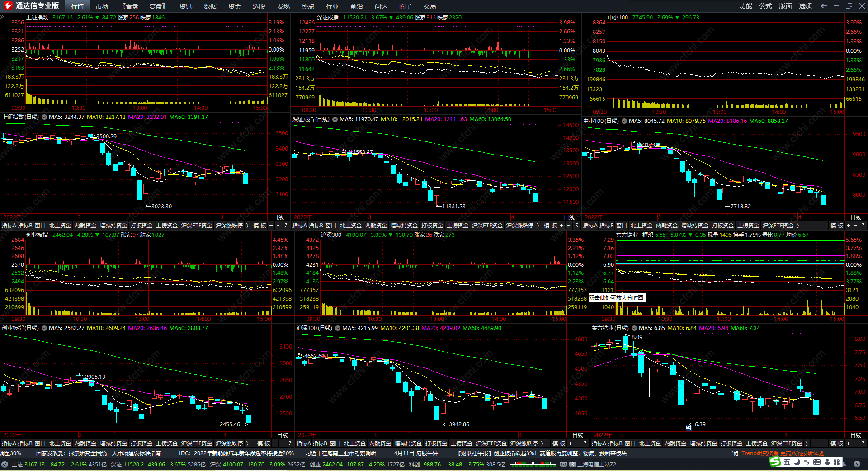This screenshot has width=868, height=471.
Task: Expand more indicators arrow under 创业板指 chart
Action: pyautogui.click(x=247, y=443)
